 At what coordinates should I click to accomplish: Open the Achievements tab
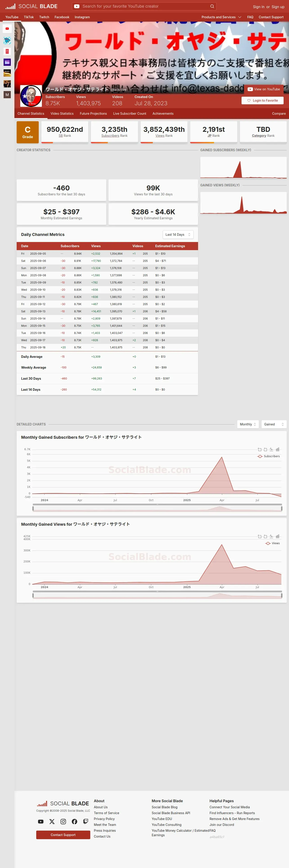pos(163,114)
